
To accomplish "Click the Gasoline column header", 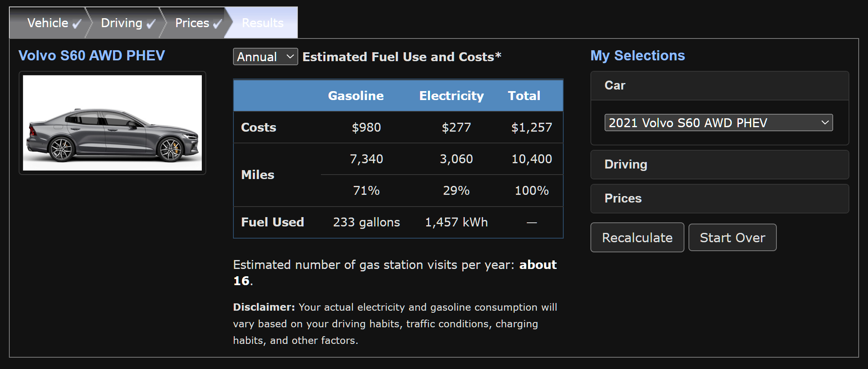I will coord(356,96).
